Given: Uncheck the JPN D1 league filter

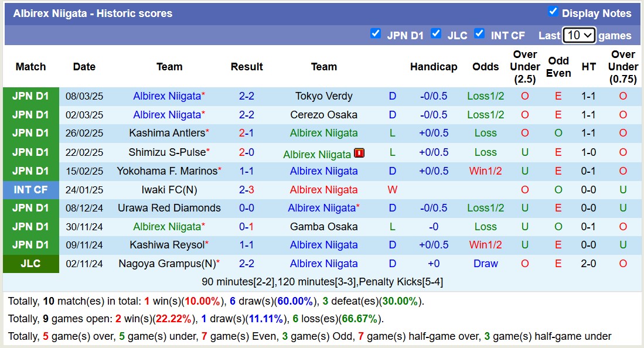Looking at the screenshot, I should pyautogui.click(x=376, y=33).
